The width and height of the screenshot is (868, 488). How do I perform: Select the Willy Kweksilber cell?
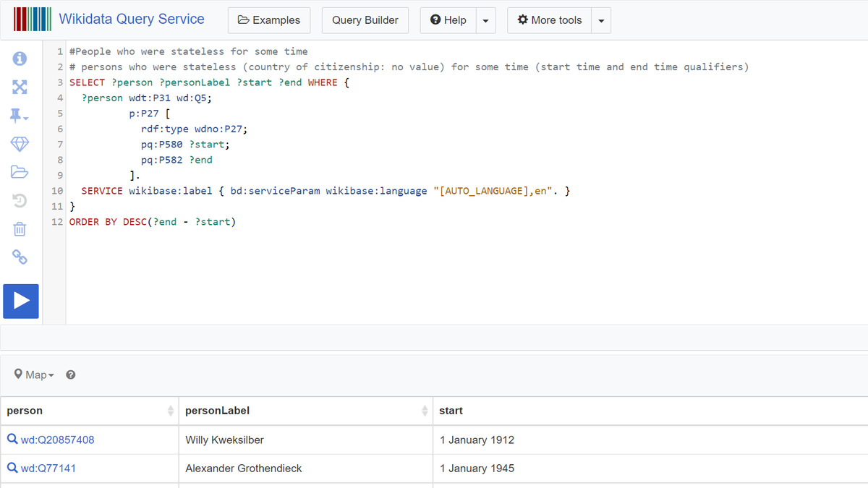pyautogui.click(x=306, y=440)
